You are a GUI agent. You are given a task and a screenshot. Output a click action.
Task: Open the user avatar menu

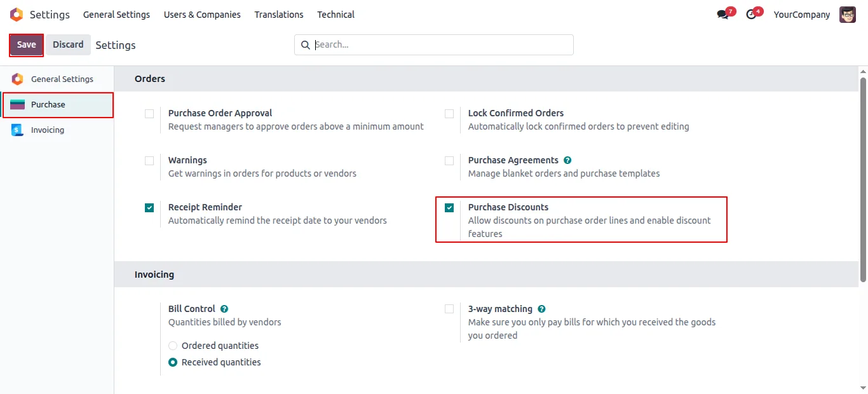tap(848, 15)
